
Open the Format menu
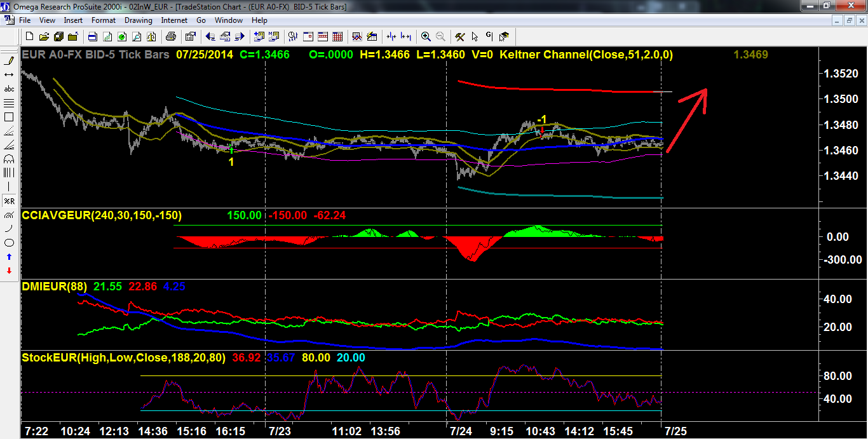104,20
